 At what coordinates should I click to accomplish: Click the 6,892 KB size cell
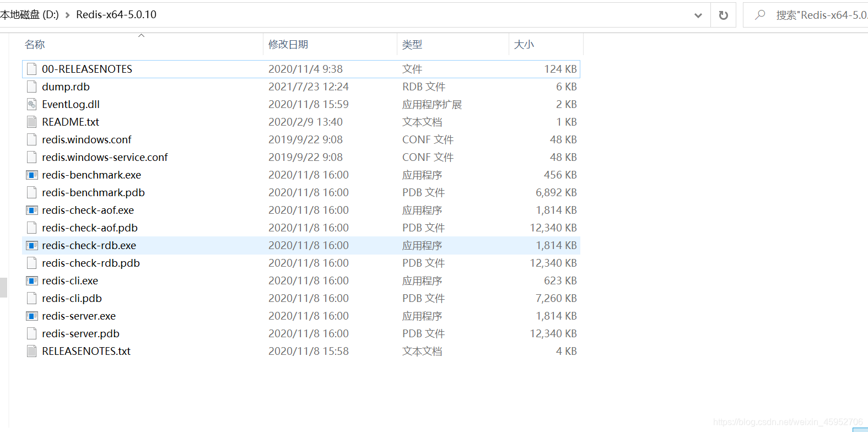(556, 192)
